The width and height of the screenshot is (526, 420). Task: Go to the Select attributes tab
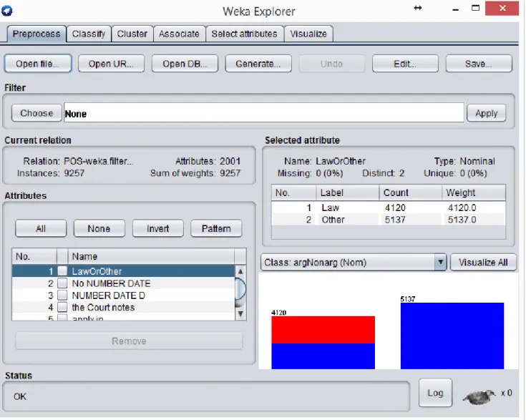pyautogui.click(x=245, y=34)
